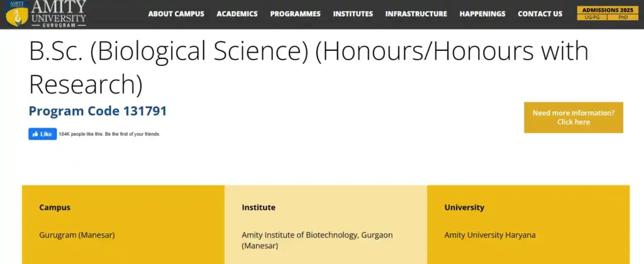Screen dimensions: 644x264
Task: Choose the PhD admissions option
Action: pos(623,17)
